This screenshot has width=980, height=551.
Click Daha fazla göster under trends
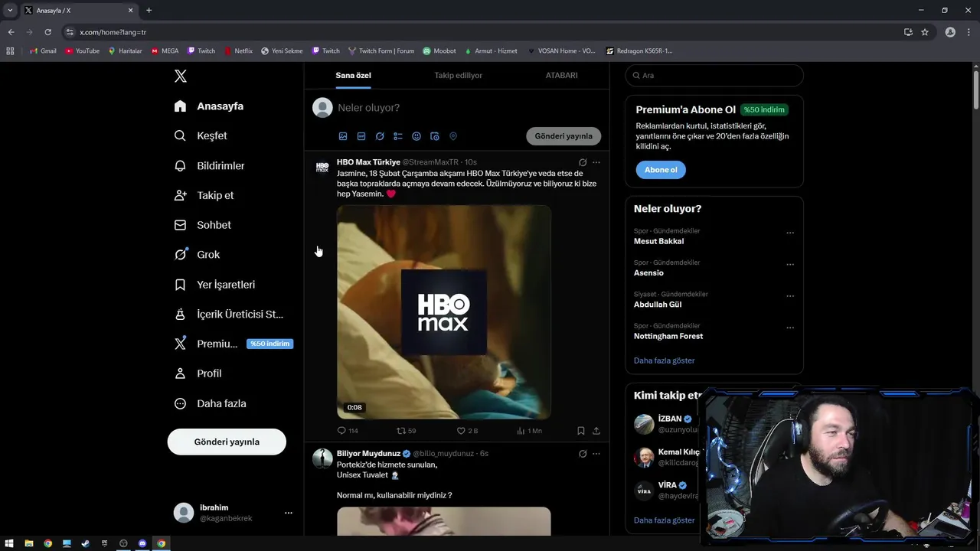point(665,360)
